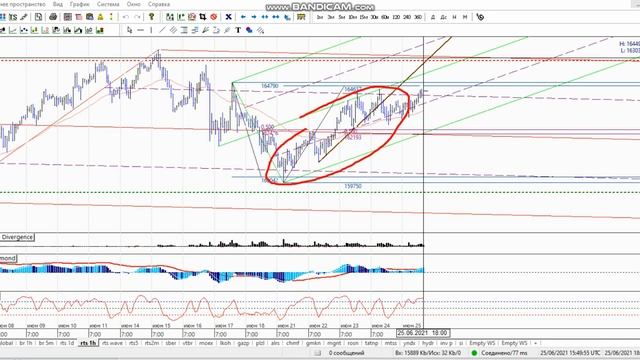Click the spiral icon right of the M timeframe
The height and width of the screenshot is (360, 640).
480,17
